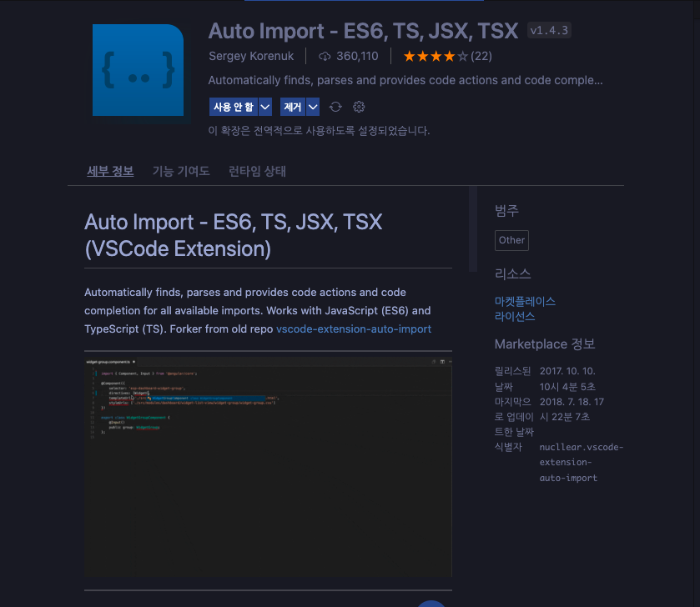Click the truncated description under publisher
The width and height of the screenshot is (700, 607).
tap(405, 80)
